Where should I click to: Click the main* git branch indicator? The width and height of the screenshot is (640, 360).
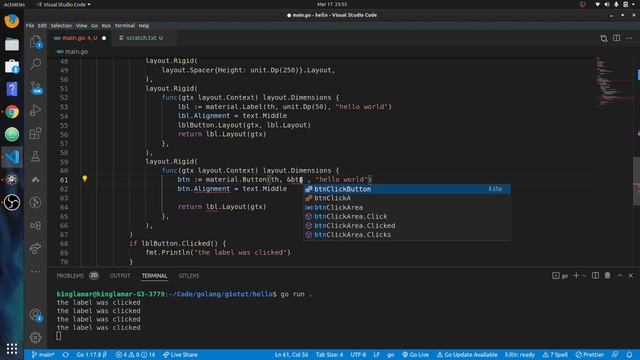43,355
